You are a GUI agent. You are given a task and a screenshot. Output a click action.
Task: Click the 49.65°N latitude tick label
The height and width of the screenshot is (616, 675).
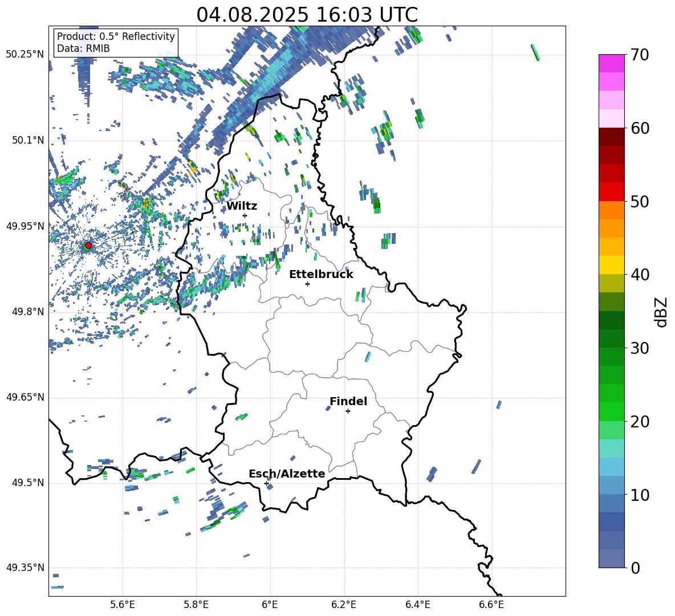tap(25, 397)
